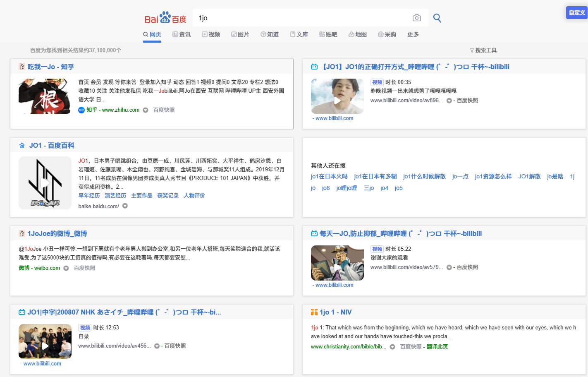The image size is (588, 377).
Task: Expand arrow next to www.zhihu.com
Action: [146, 110]
